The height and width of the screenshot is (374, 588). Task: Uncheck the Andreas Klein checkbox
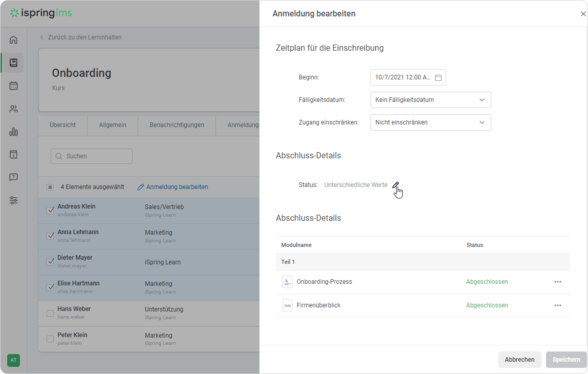tap(50, 210)
